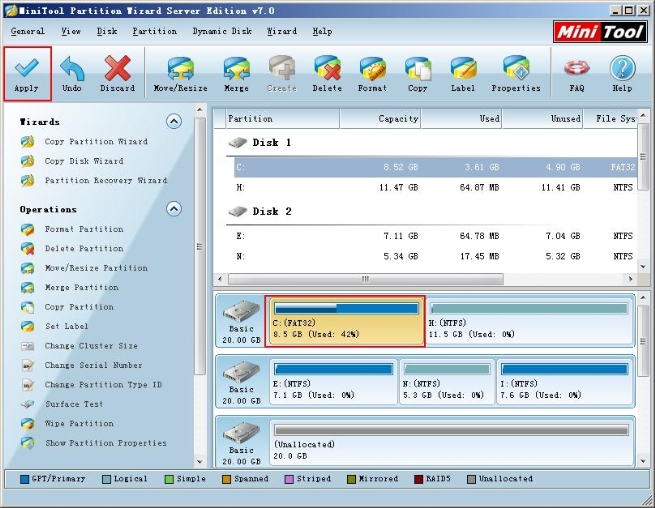The width and height of the screenshot is (655, 508).
Task: Open the Label toolbar tool
Action: pyautogui.click(x=463, y=74)
